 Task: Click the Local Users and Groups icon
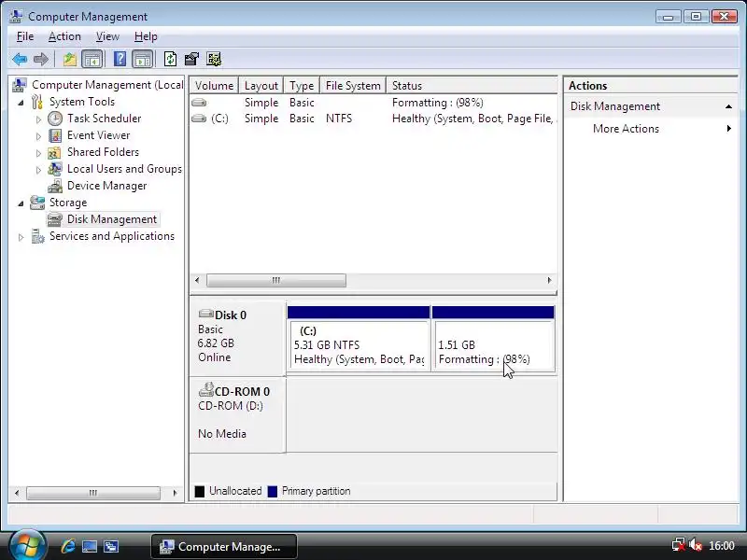tap(55, 169)
